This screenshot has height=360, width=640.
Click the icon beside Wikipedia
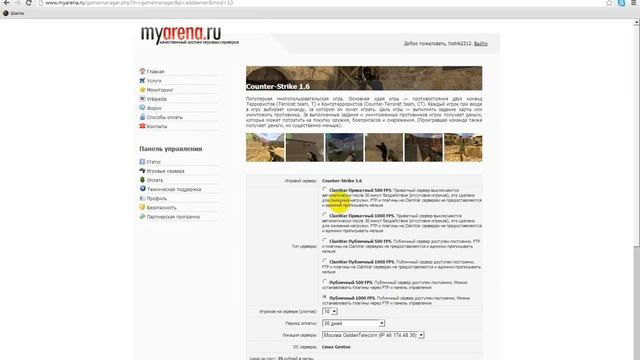142,99
